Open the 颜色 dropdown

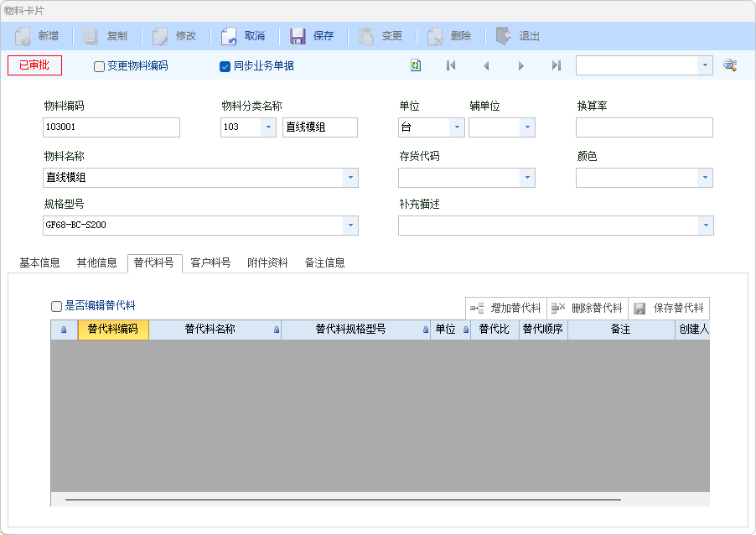point(705,178)
